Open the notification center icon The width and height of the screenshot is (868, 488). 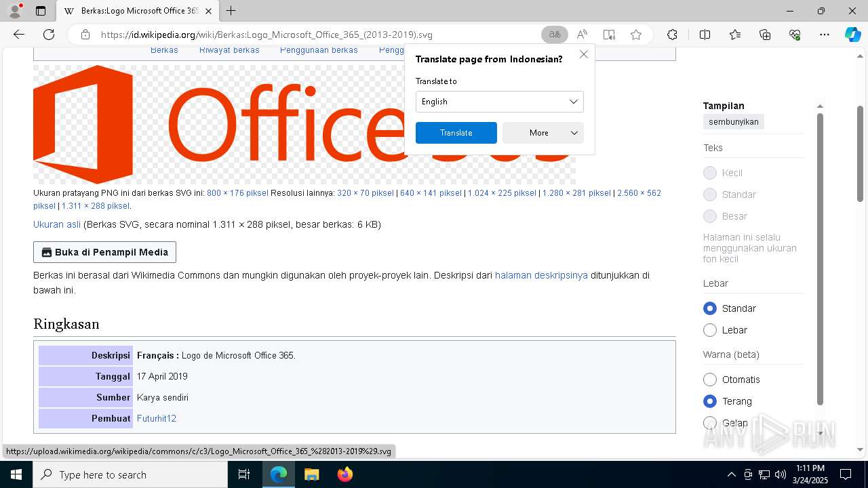[846, 474]
